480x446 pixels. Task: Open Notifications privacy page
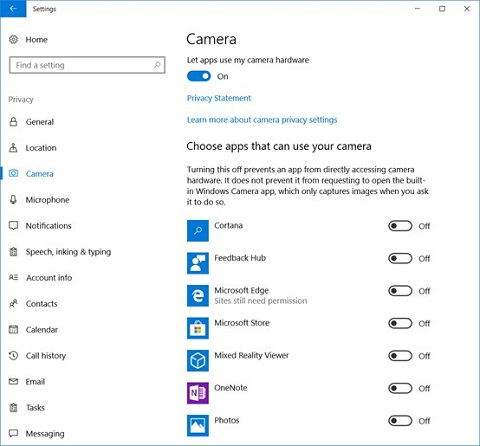pos(49,226)
